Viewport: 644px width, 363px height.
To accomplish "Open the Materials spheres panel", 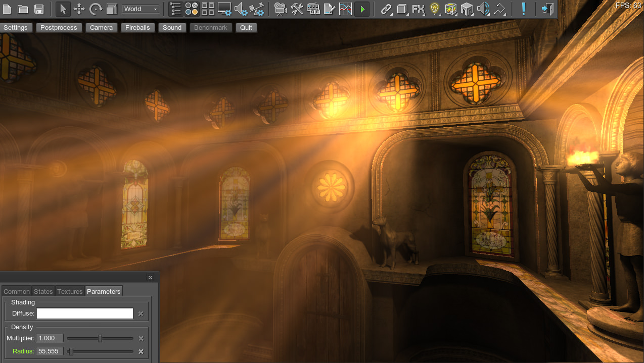I will click(192, 9).
